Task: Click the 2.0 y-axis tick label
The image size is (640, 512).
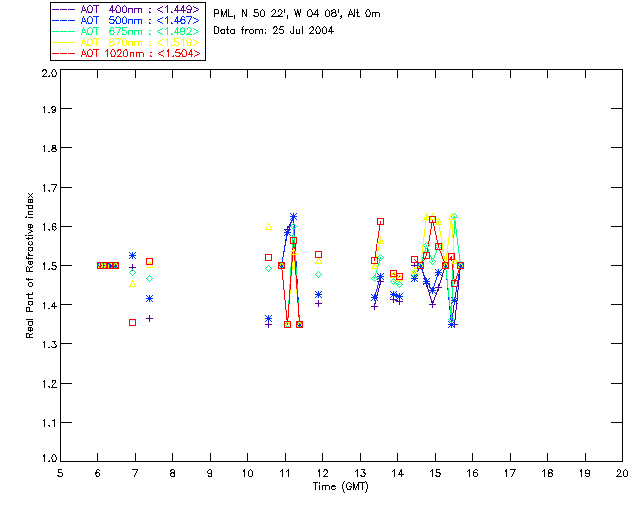Action: pyautogui.click(x=49, y=73)
